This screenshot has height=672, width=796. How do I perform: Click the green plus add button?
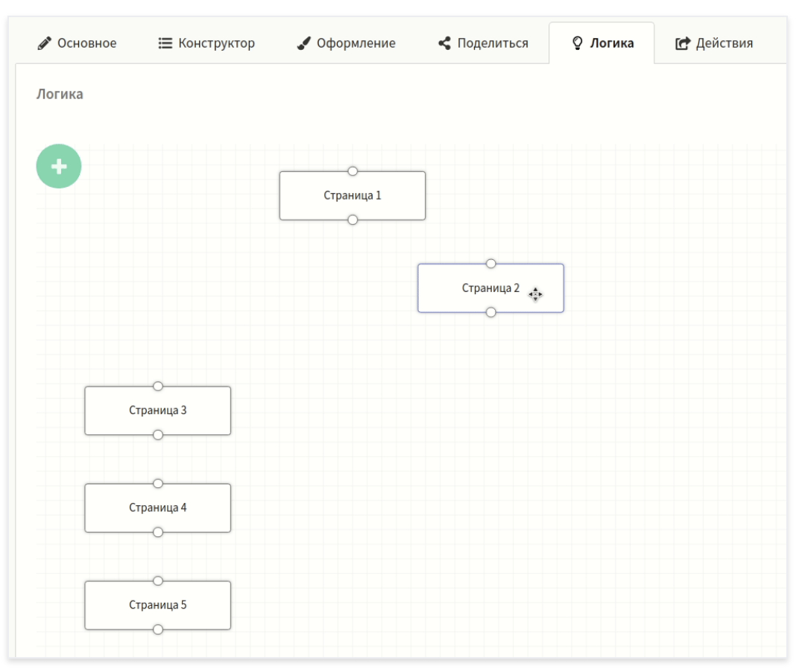[59, 166]
